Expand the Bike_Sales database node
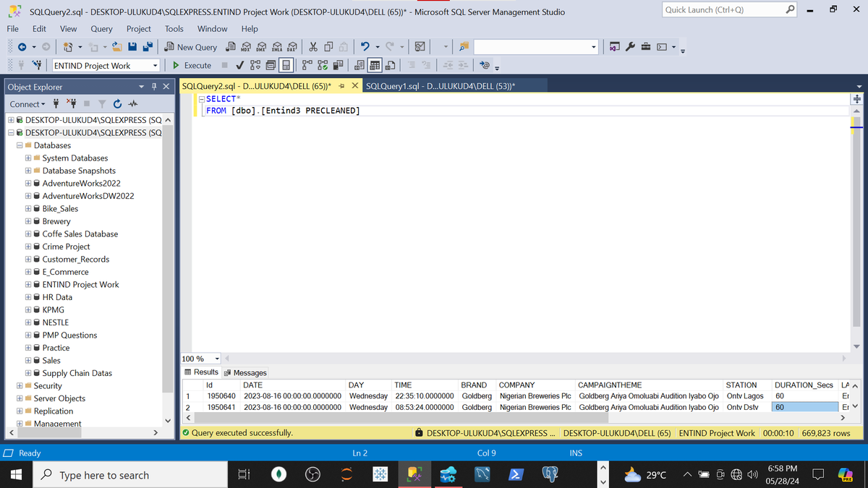The height and width of the screenshot is (488, 868). [28, 209]
